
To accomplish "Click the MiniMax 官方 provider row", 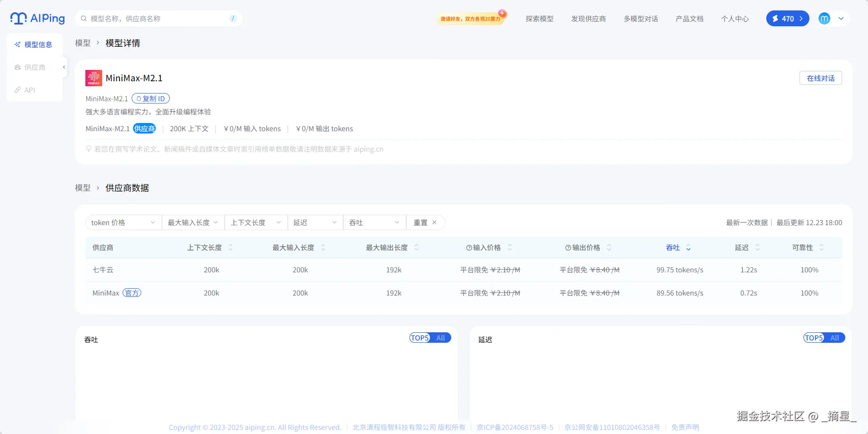I will click(464, 293).
